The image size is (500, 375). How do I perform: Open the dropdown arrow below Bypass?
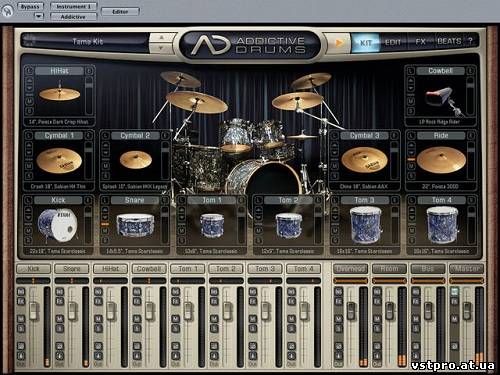39,16
